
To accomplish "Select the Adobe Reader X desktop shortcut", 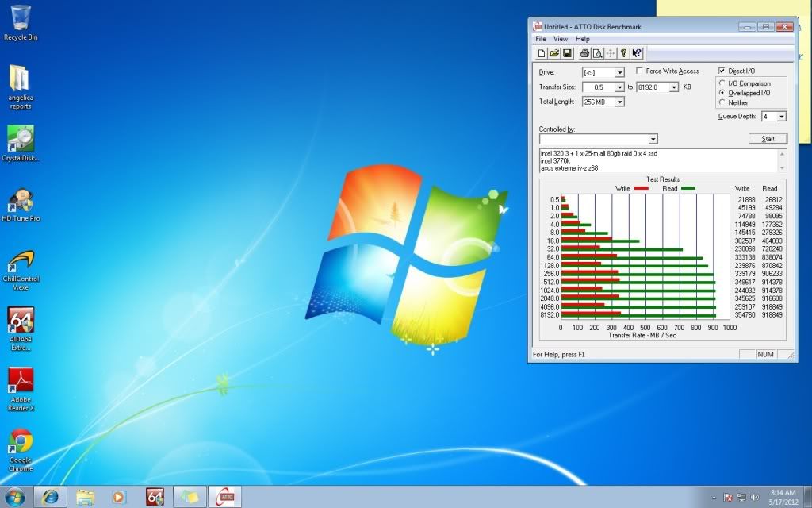I will [x=21, y=389].
